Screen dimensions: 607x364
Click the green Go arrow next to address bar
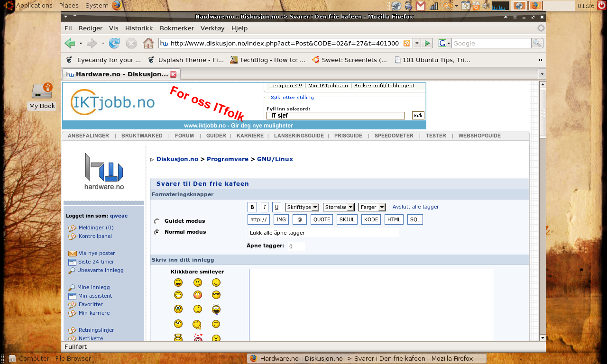(x=427, y=43)
